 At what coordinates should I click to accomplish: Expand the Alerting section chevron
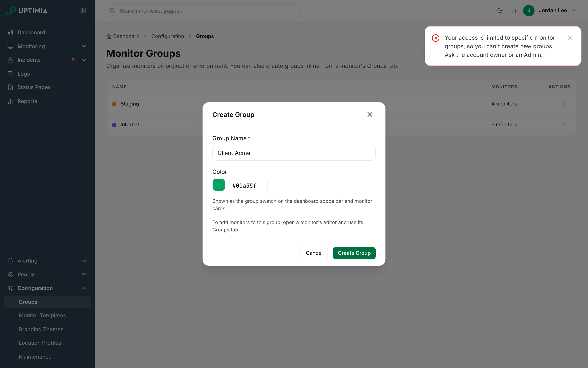click(x=84, y=261)
